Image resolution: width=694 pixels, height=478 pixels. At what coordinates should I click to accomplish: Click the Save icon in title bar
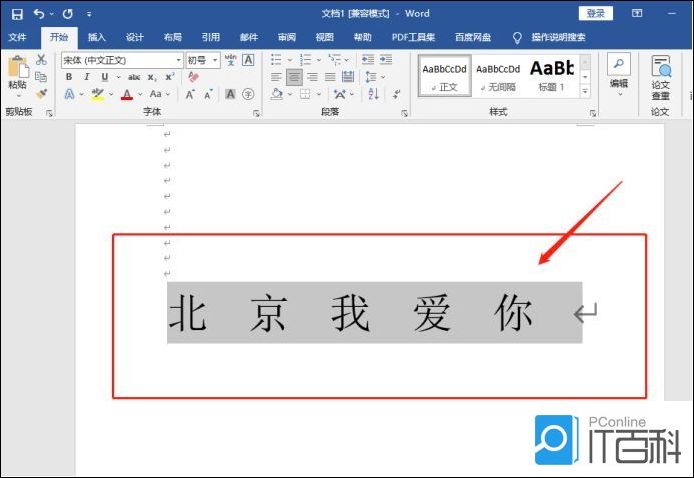[17, 14]
